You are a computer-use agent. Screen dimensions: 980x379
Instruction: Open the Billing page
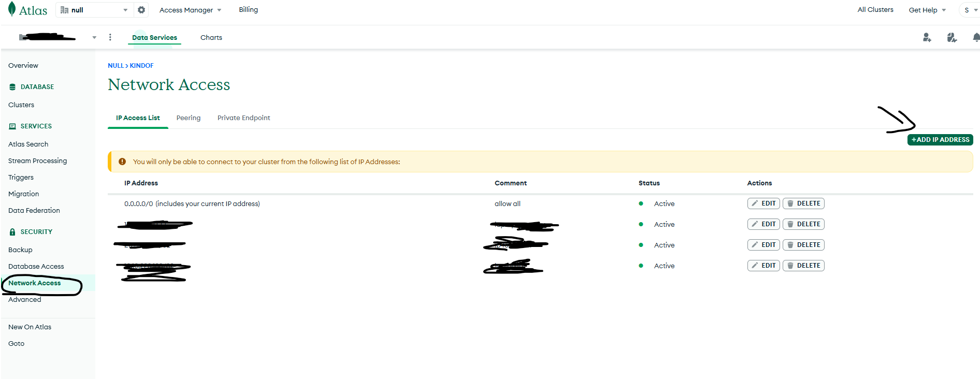click(248, 9)
